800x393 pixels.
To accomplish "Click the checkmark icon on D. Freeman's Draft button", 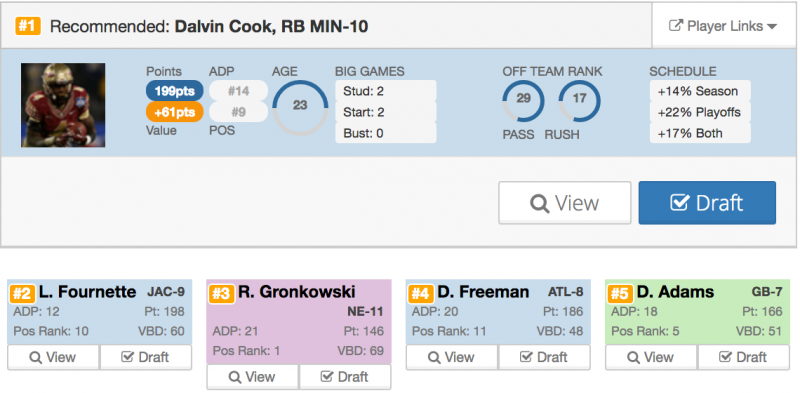I will (526, 357).
